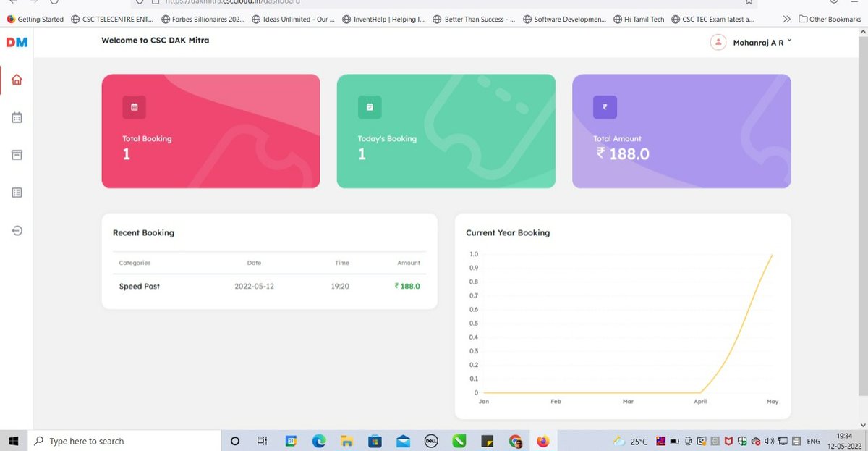This screenshot has width=868, height=451.
Task: Click the May label on chart axis
Action: pyautogui.click(x=773, y=401)
